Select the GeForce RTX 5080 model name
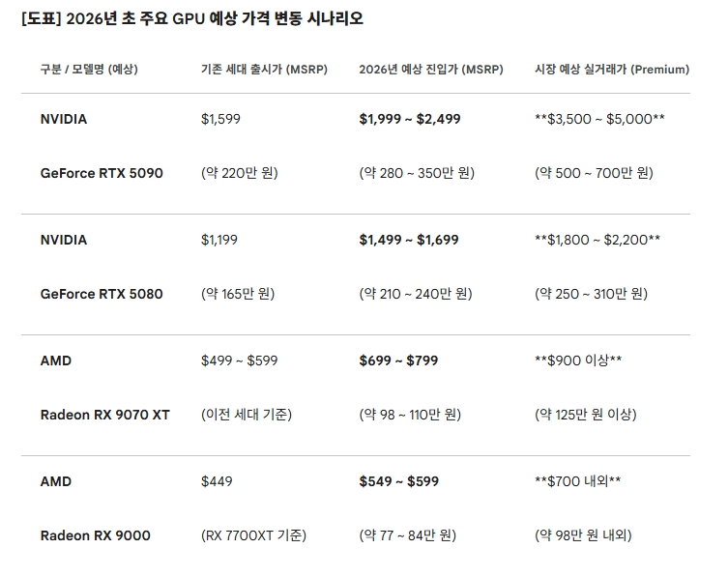The width and height of the screenshot is (728, 577). [102, 294]
